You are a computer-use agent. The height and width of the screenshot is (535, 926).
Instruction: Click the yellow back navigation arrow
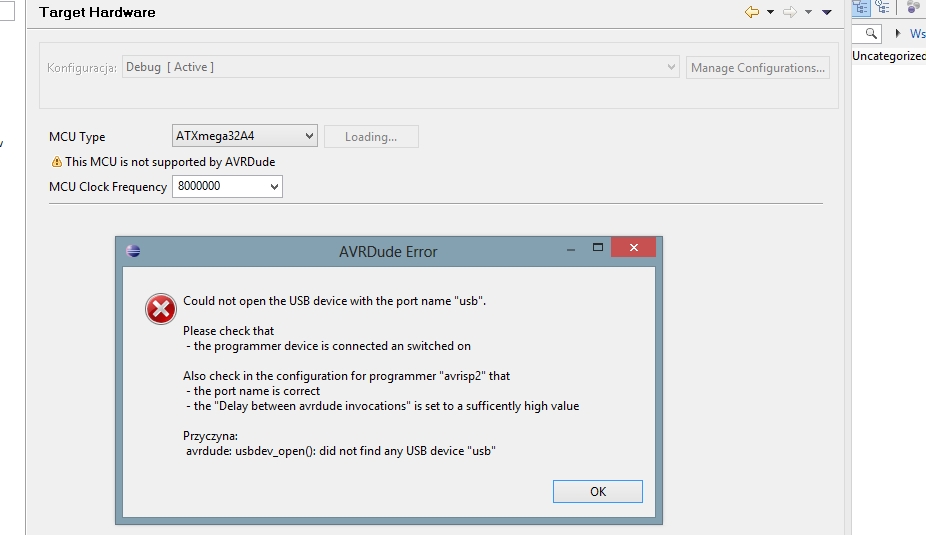[x=752, y=12]
